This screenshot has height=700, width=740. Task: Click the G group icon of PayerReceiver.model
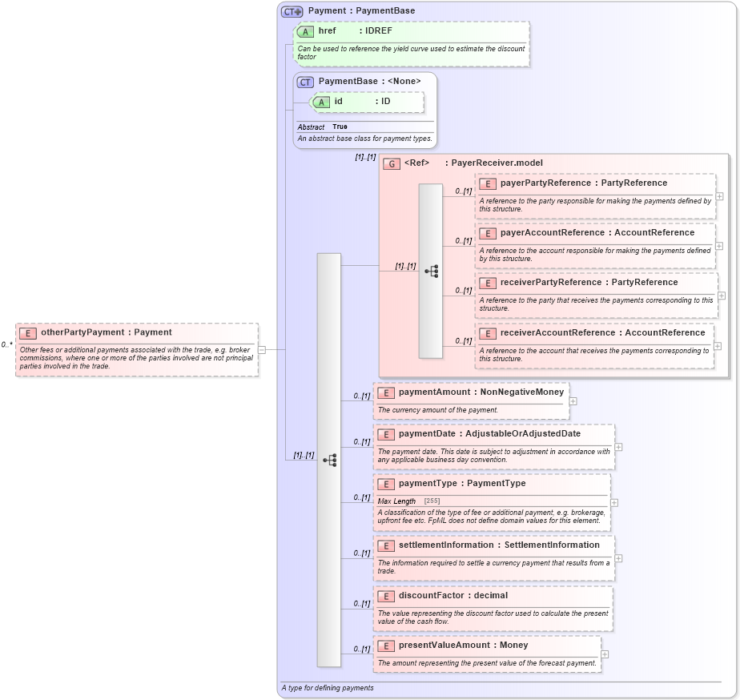coord(392,164)
